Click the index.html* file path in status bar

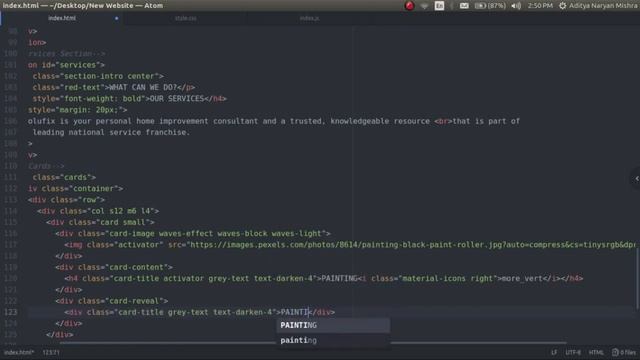point(19,352)
